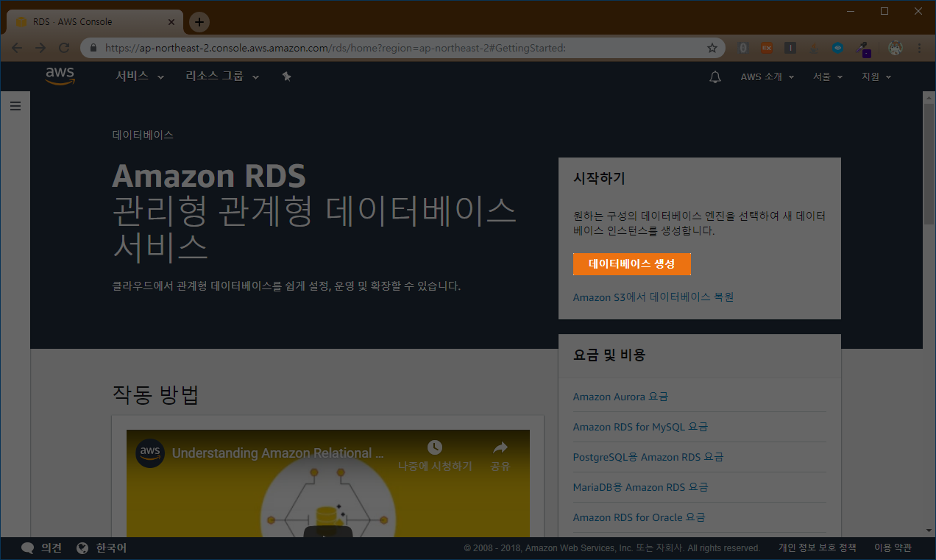
Task: Open 이용 약관 terms link
Action: coord(893,548)
